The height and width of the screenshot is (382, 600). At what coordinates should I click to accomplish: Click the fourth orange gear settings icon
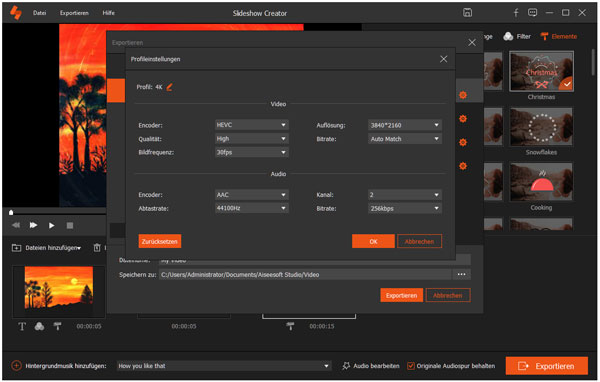click(463, 166)
